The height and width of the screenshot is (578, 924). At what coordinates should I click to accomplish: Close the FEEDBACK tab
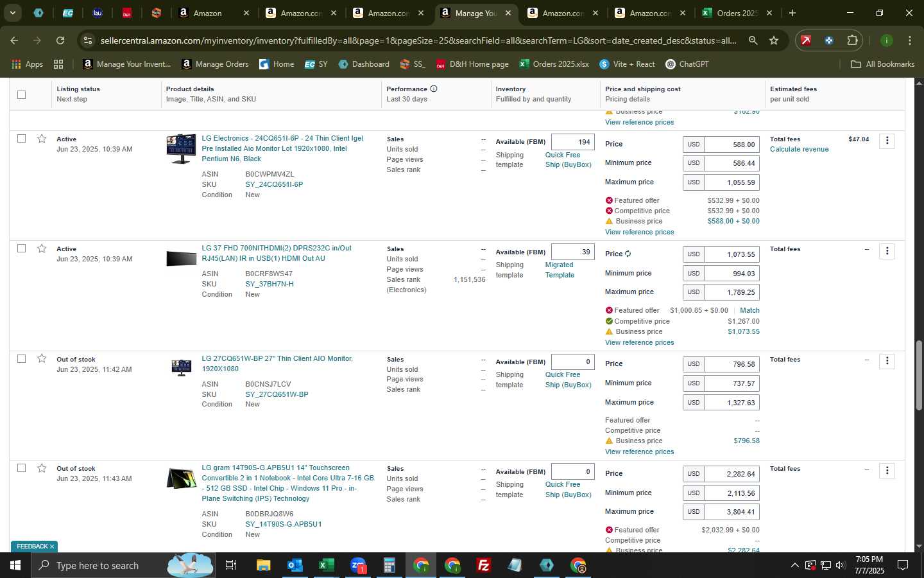pos(52,547)
